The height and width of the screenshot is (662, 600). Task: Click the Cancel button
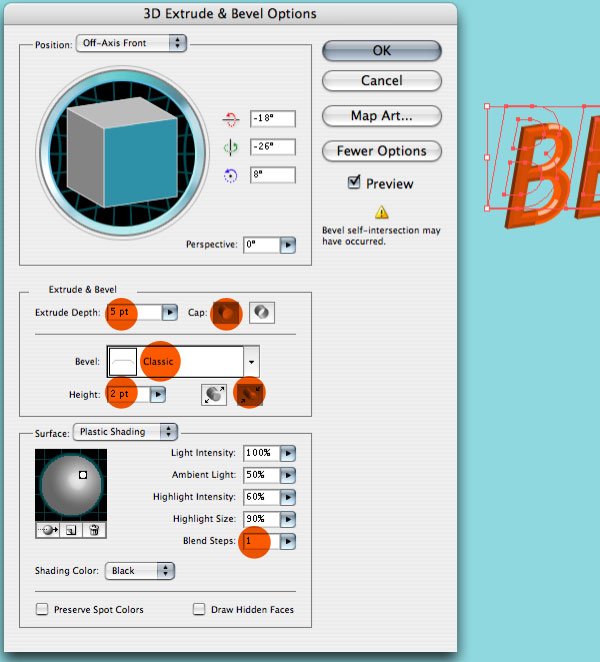(382, 81)
